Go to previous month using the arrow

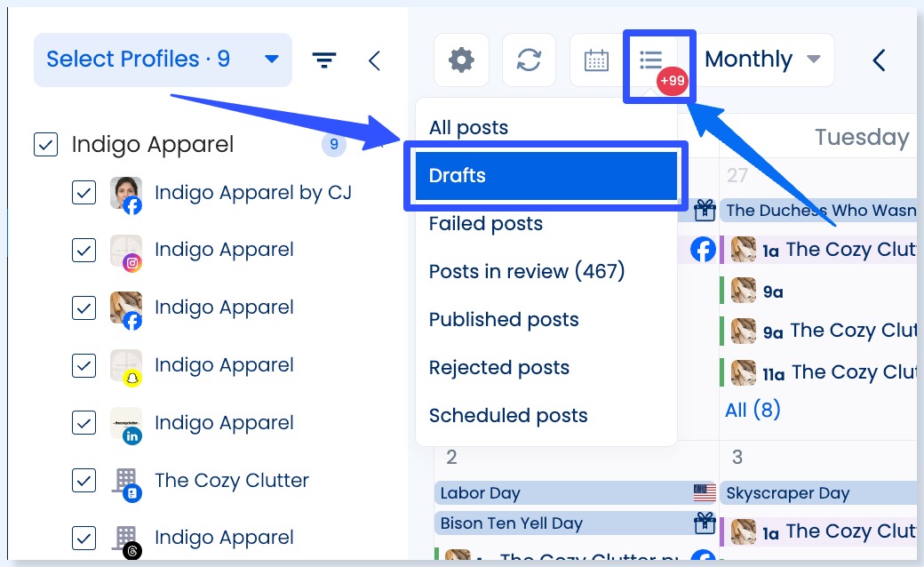879,60
